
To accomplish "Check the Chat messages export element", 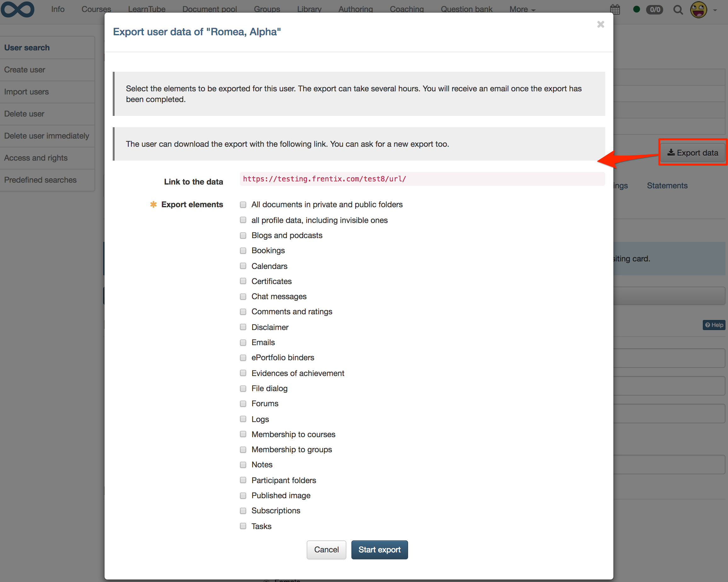I will click(x=243, y=297).
